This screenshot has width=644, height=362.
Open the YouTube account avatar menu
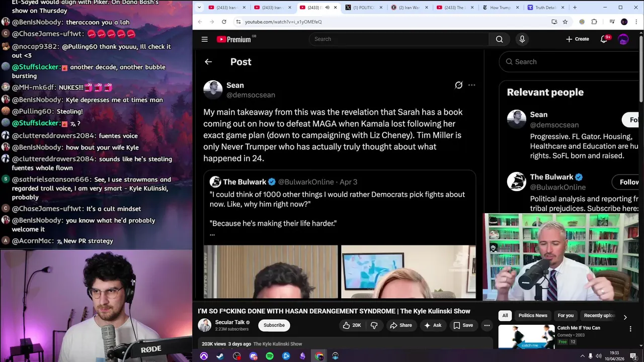click(x=623, y=39)
